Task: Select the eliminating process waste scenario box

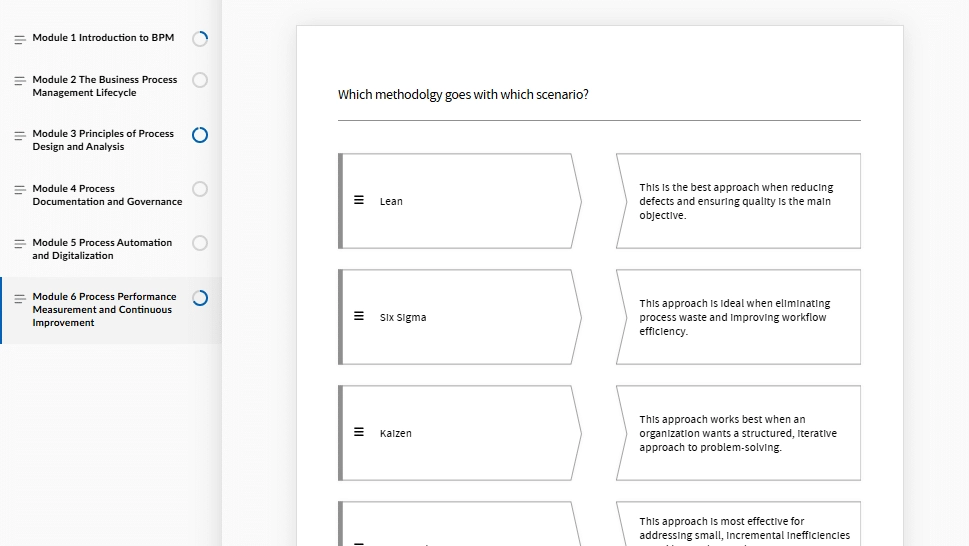Action: [738, 317]
